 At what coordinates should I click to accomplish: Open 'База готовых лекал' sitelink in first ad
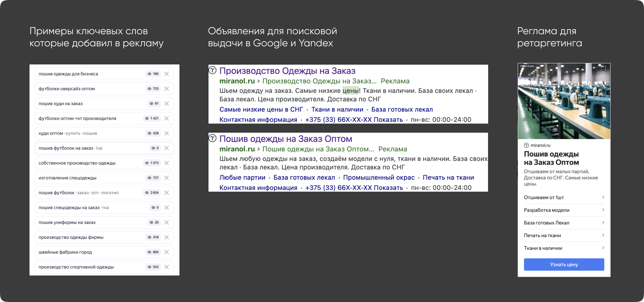point(402,109)
